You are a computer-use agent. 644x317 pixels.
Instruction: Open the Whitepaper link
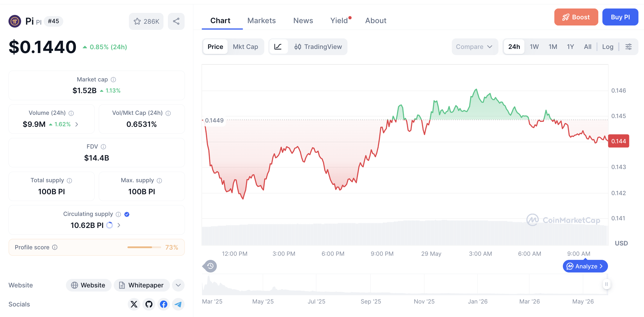(x=142, y=285)
